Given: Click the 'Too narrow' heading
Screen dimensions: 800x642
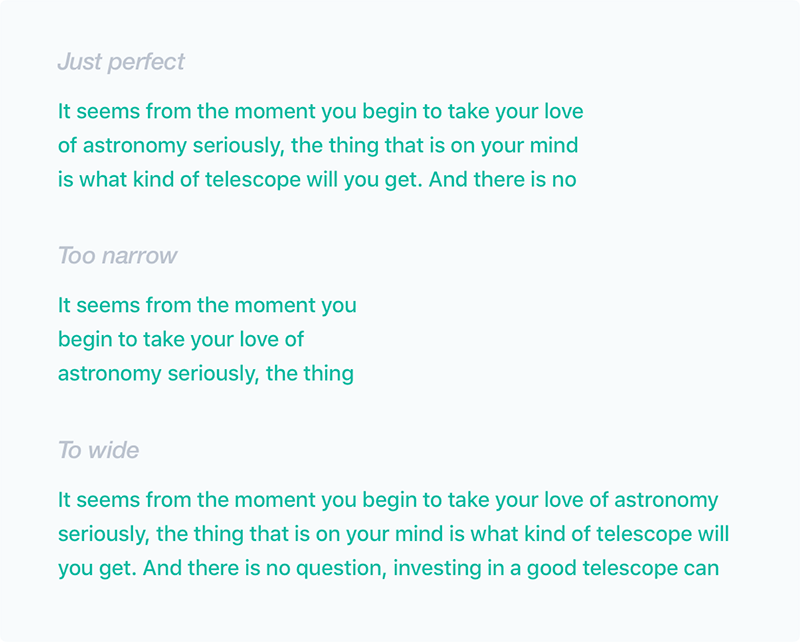Looking at the screenshot, I should pyautogui.click(x=117, y=256).
